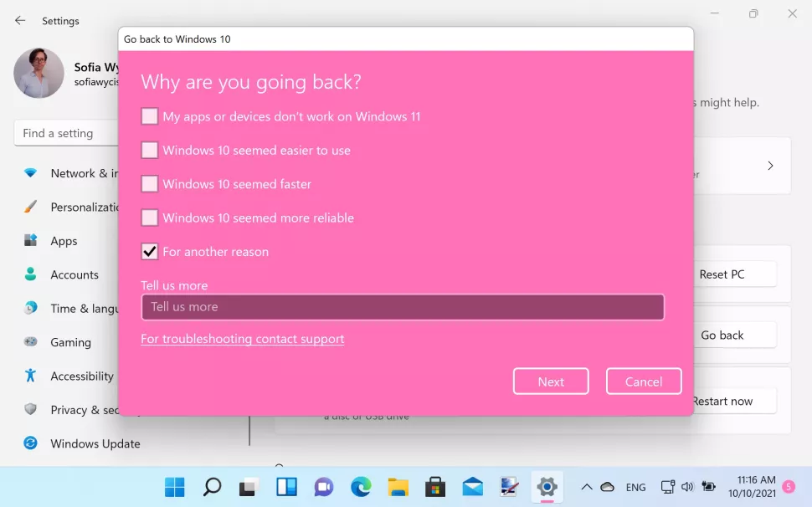The height and width of the screenshot is (507, 812).
Task: Open Task View from the taskbar
Action: (x=249, y=487)
